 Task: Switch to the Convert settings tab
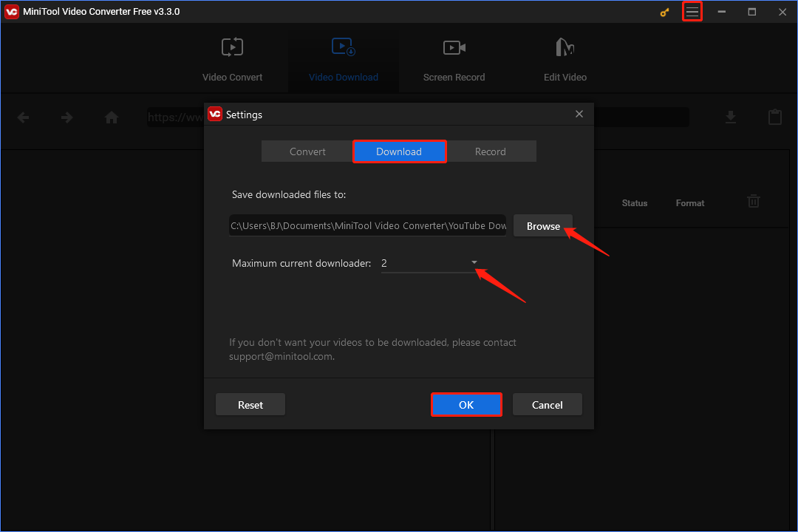point(307,151)
